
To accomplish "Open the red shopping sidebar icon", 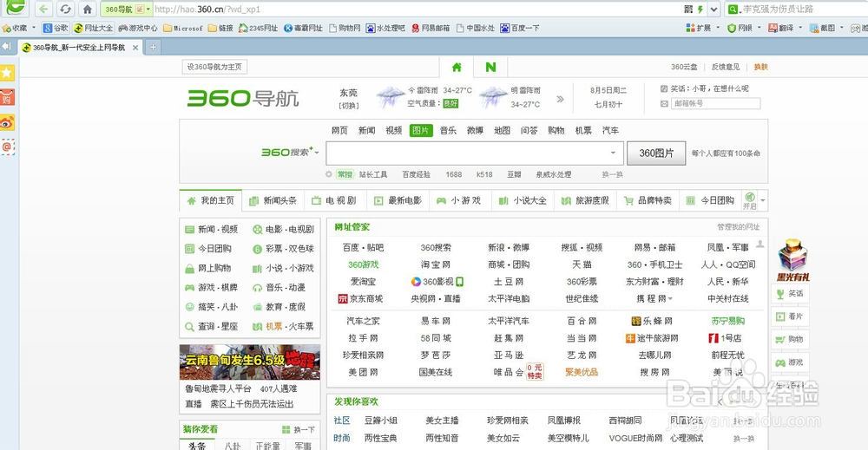I will click(7, 97).
